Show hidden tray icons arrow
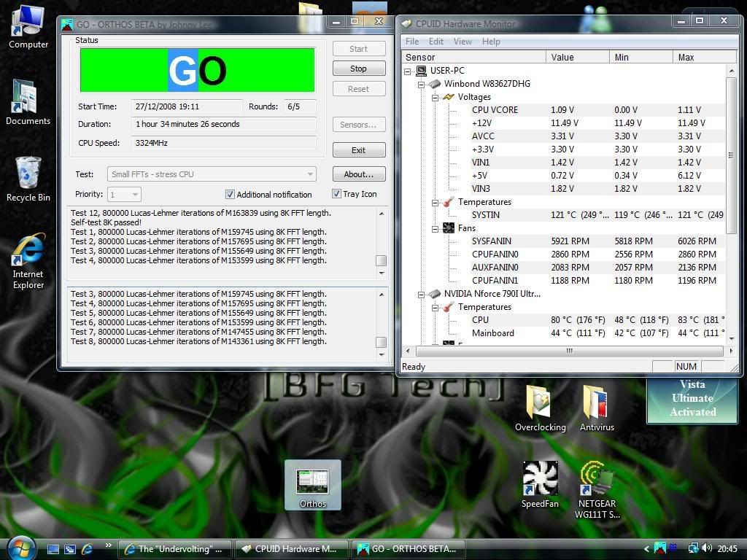 point(646,549)
